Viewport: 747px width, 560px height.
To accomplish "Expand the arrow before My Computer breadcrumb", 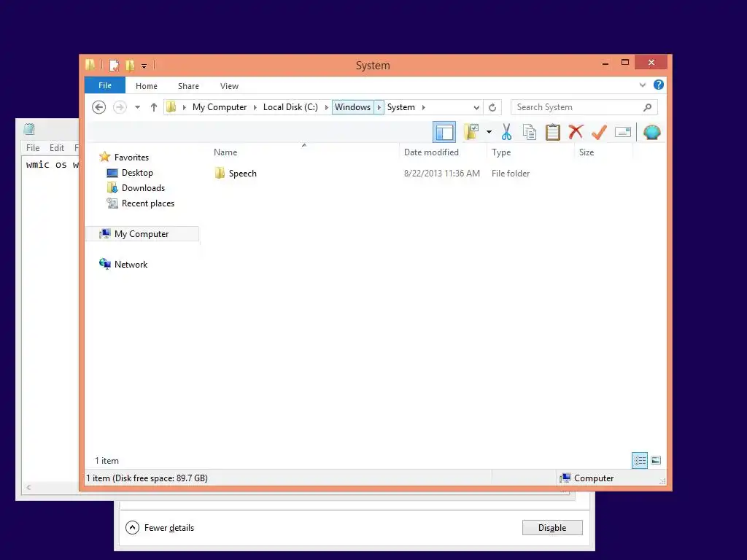I will point(184,107).
